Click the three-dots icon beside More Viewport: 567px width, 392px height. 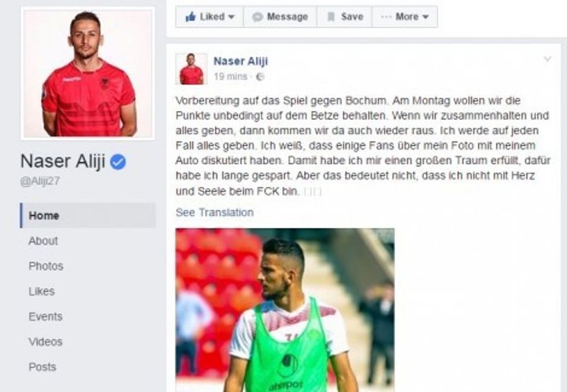[386, 17]
